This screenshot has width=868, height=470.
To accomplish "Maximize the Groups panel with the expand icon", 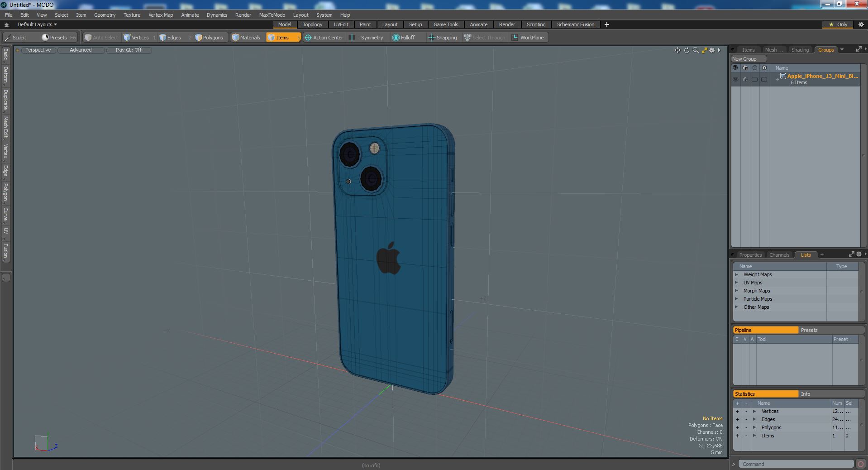I will click(858, 49).
